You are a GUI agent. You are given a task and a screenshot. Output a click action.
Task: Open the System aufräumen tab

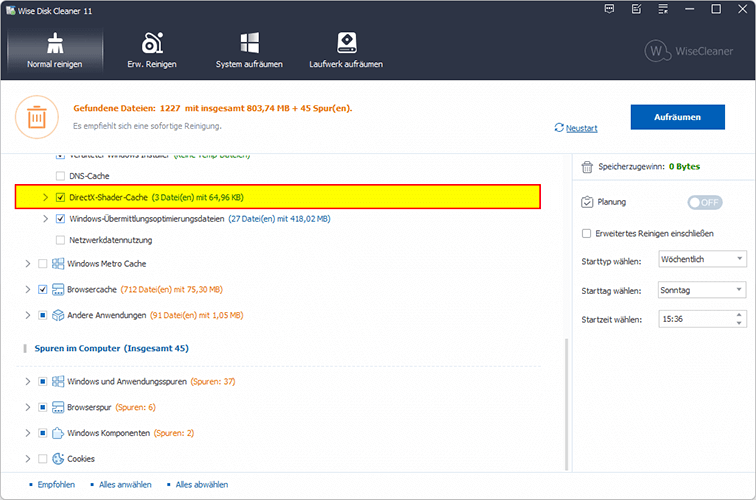click(x=249, y=51)
